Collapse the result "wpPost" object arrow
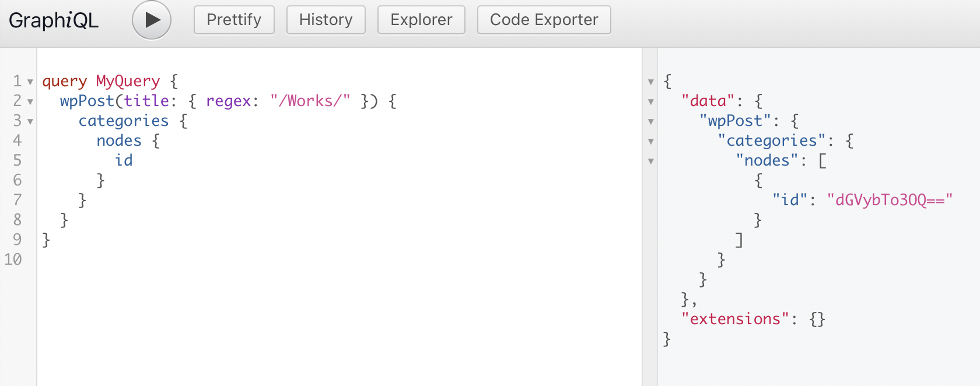 tap(651, 122)
